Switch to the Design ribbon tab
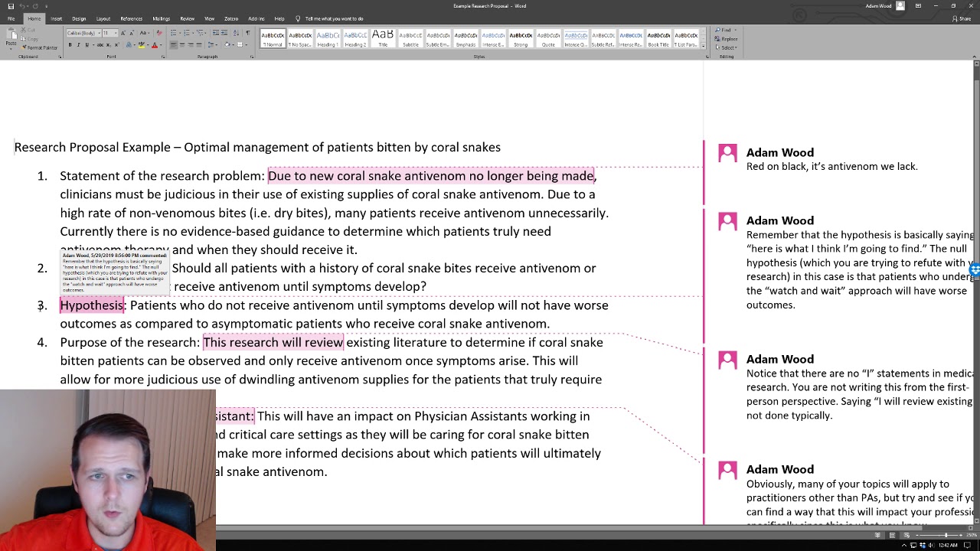 (x=79, y=18)
